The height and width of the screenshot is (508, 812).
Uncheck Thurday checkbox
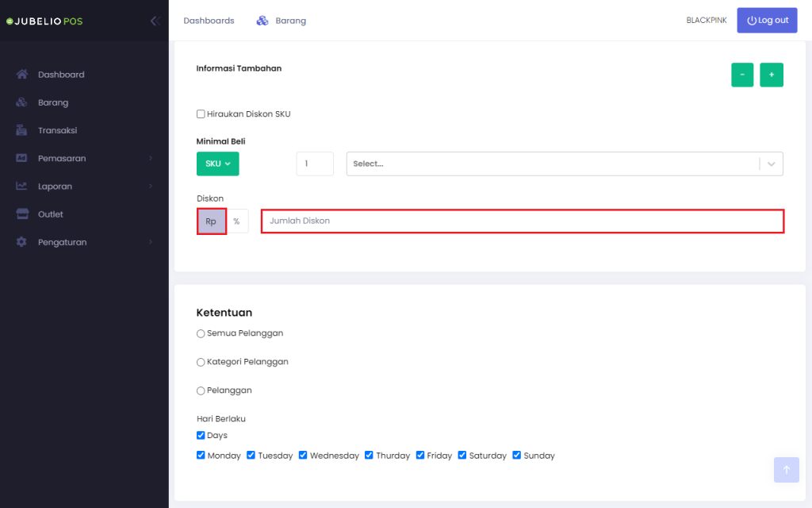(369, 455)
